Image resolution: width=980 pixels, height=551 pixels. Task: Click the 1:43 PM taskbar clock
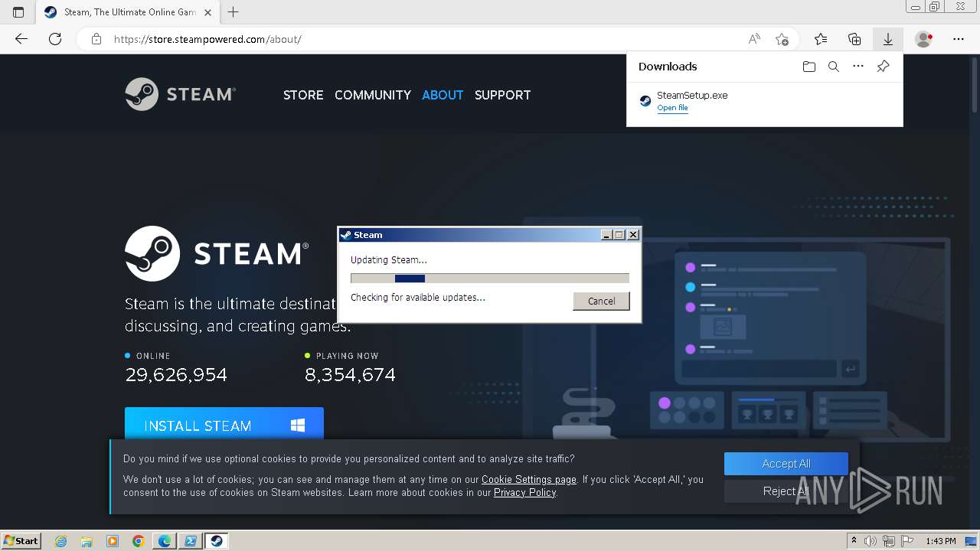941,541
